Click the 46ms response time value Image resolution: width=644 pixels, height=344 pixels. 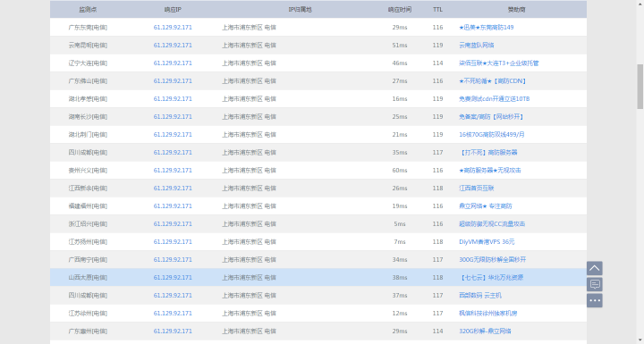400,63
